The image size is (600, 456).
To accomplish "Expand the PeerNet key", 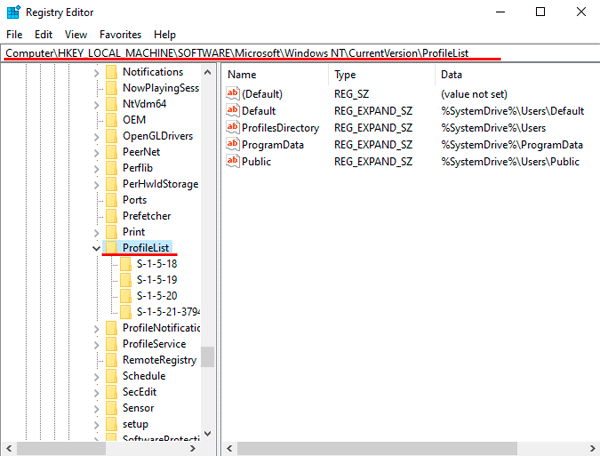I will point(96,153).
